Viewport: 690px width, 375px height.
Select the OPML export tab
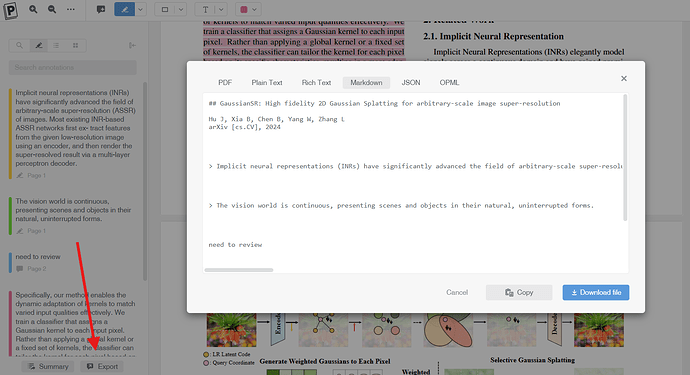click(x=449, y=82)
